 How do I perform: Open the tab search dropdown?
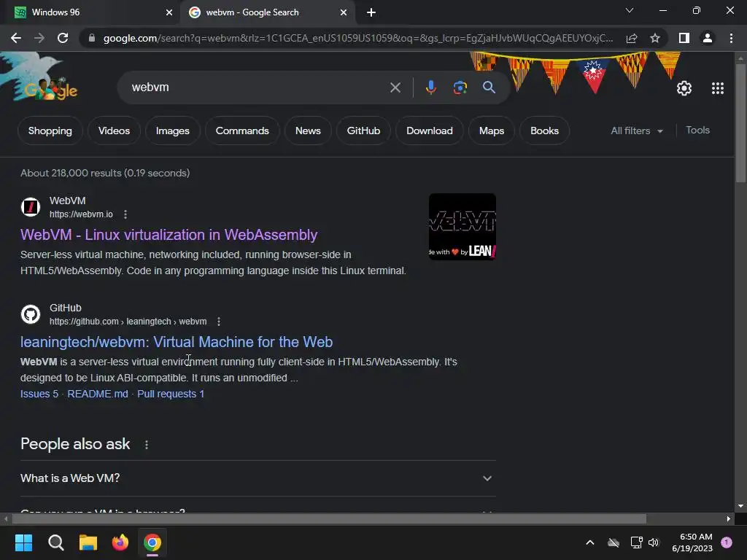tap(630, 10)
